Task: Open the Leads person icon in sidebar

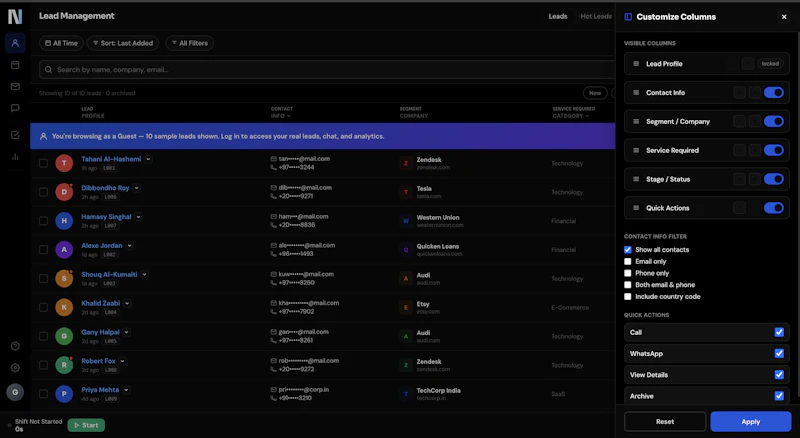Action: click(x=15, y=43)
